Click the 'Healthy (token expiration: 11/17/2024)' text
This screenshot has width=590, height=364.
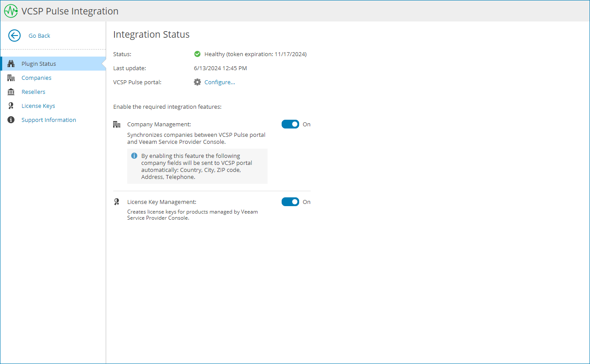255,54
